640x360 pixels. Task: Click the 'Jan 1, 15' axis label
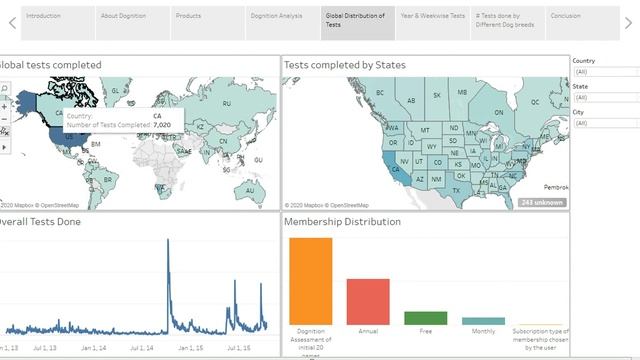tap(191, 348)
